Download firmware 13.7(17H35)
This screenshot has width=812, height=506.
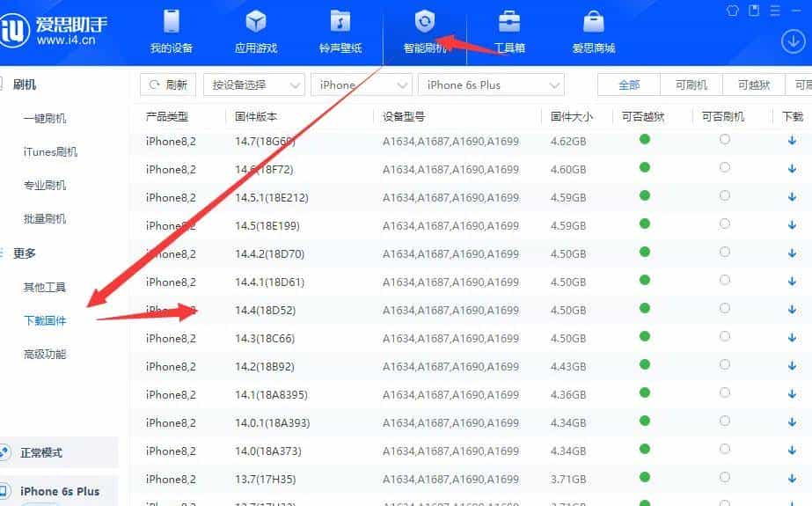tap(792, 479)
